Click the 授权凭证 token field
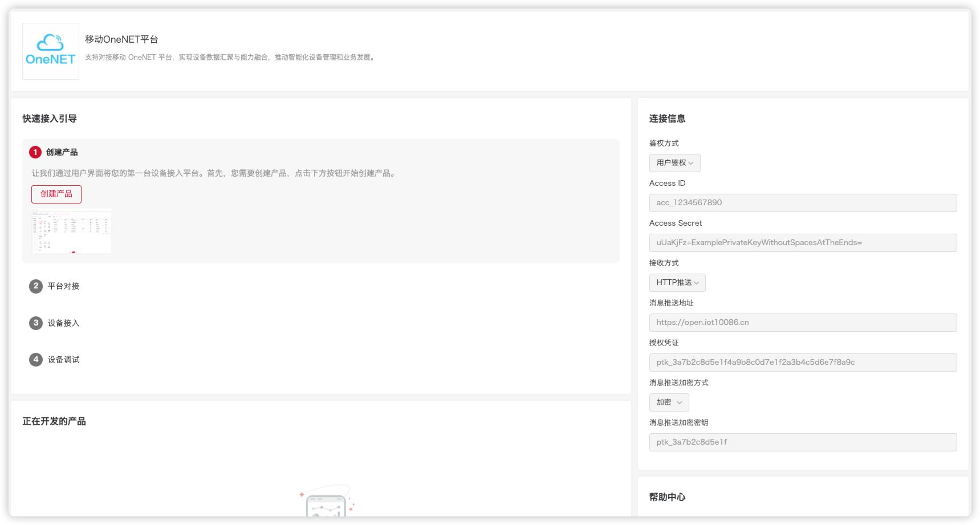 pos(803,363)
